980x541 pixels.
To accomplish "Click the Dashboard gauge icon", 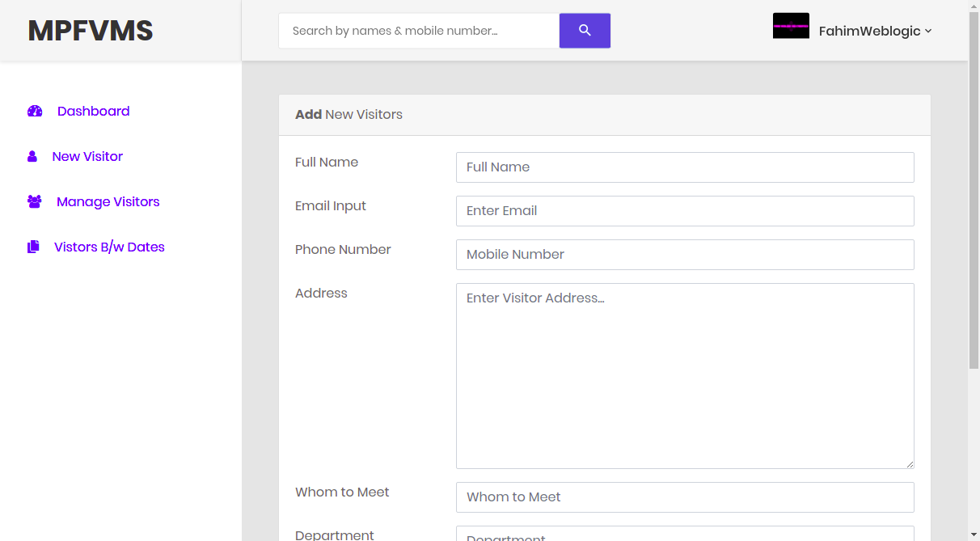I will (x=35, y=112).
